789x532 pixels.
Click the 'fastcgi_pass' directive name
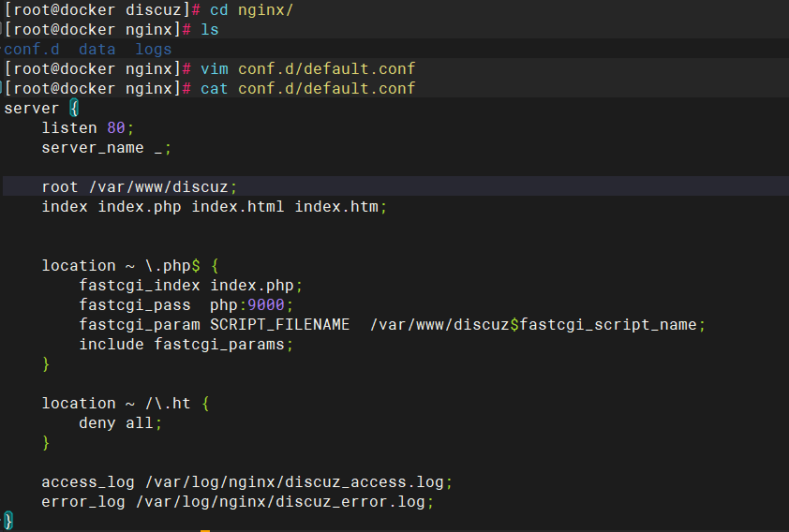(135, 304)
